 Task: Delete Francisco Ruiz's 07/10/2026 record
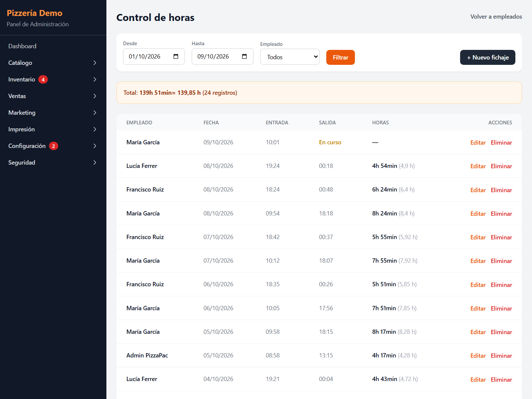(501, 237)
